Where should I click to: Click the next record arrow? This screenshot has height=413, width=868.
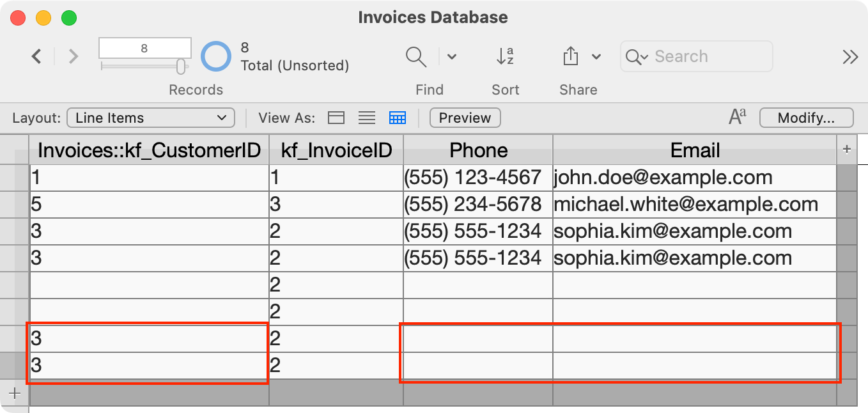coord(74,57)
